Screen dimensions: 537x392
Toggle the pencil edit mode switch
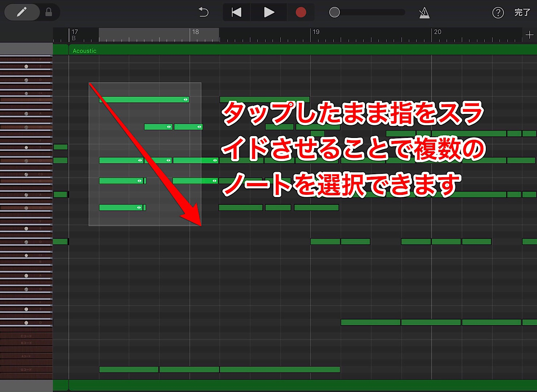click(x=22, y=12)
